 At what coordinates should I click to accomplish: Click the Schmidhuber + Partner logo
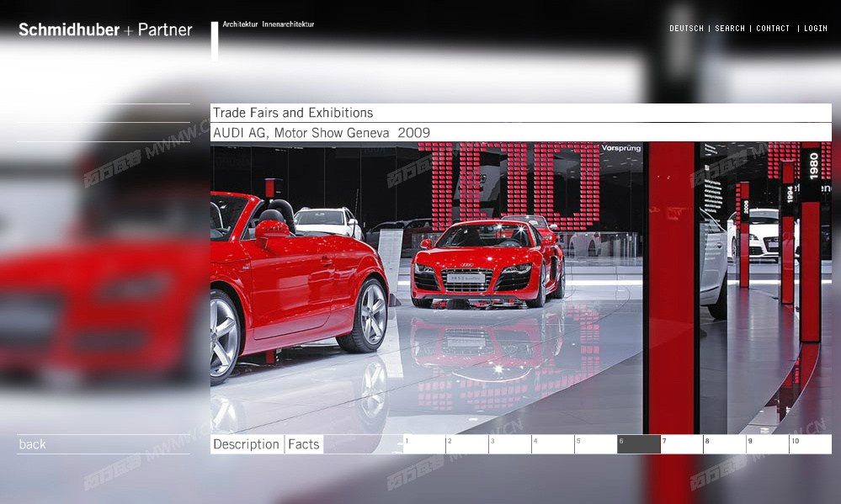click(105, 29)
